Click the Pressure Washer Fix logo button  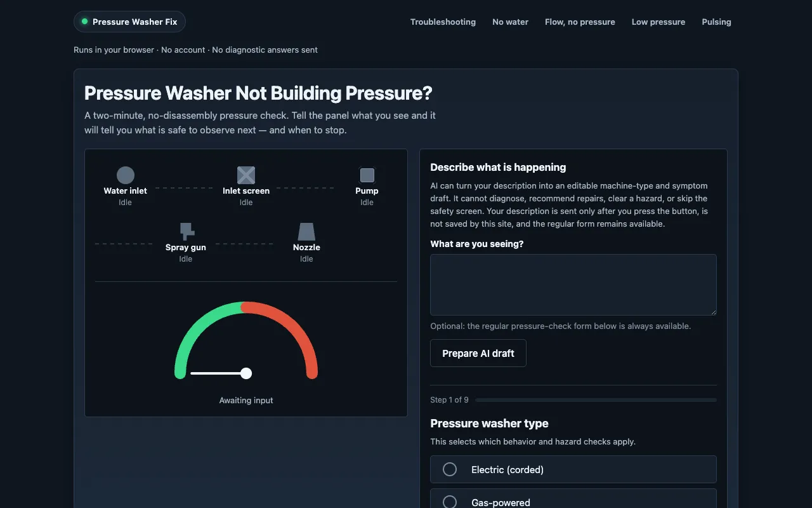coord(129,22)
